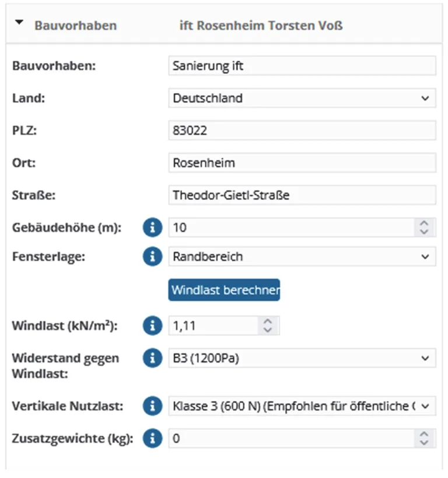Click the Bauvorhaben name input field

click(x=302, y=66)
